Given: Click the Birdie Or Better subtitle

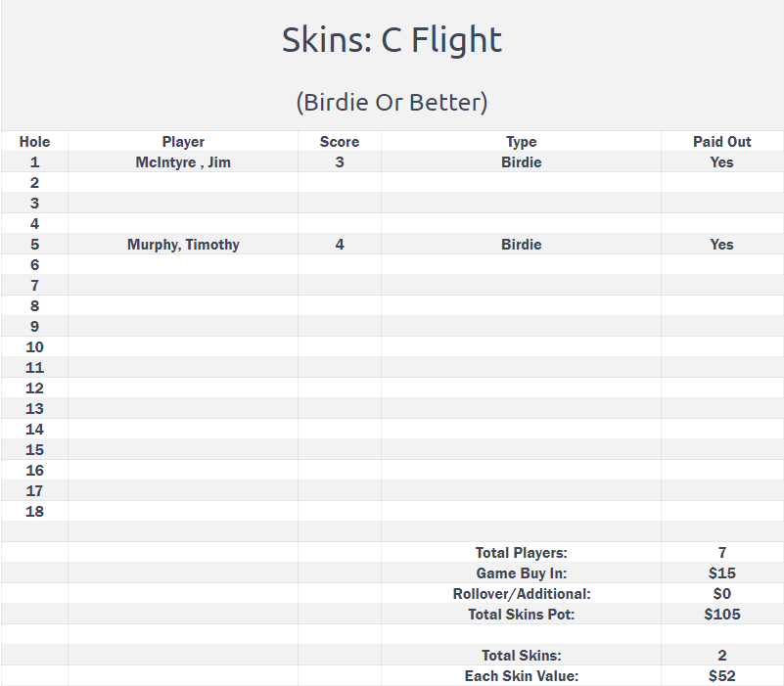Looking at the screenshot, I should point(392,103).
